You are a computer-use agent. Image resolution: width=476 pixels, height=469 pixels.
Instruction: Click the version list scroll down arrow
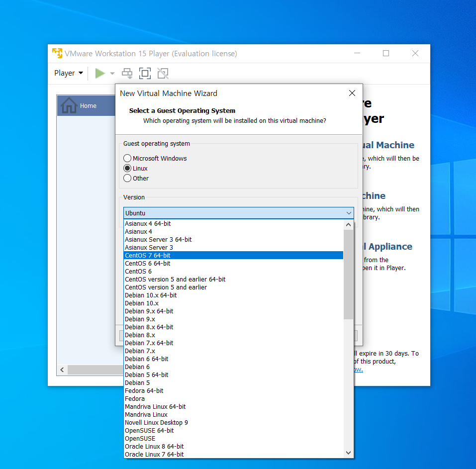[x=349, y=453]
